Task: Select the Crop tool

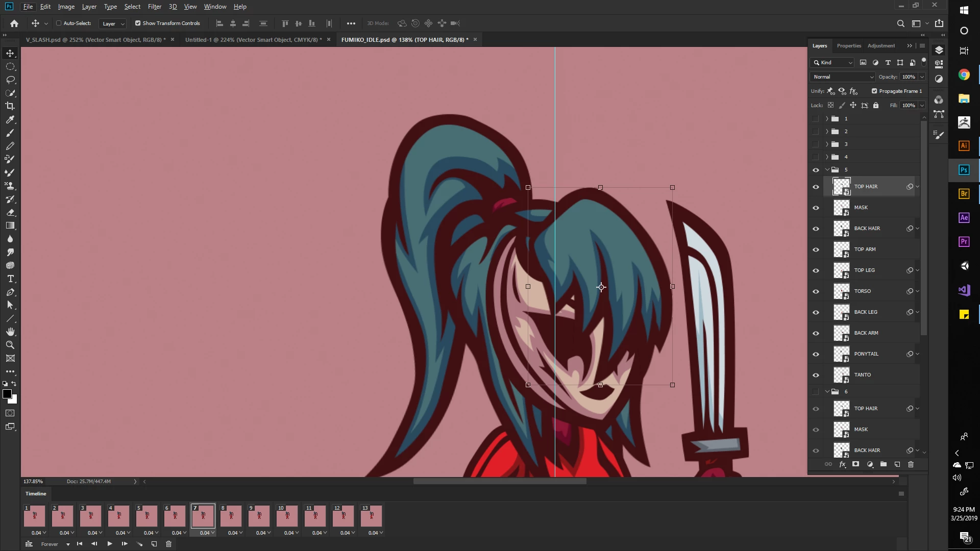Action: [10, 106]
